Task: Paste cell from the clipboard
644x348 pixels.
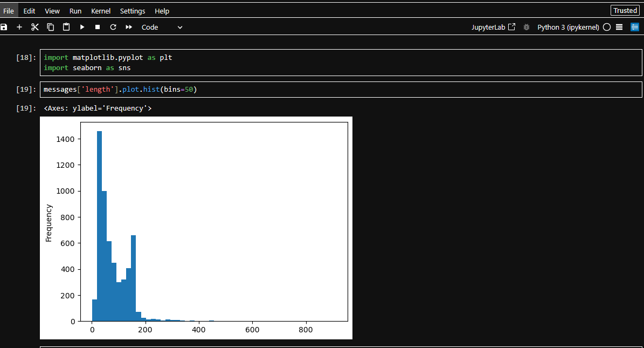Action: tap(66, 27)
